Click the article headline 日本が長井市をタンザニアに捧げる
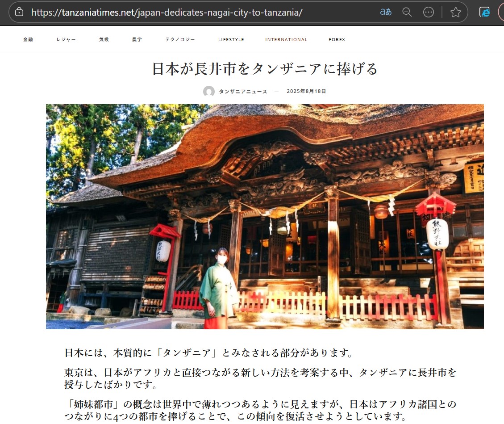The image size is (504, 424). click(x=265, y=69)
